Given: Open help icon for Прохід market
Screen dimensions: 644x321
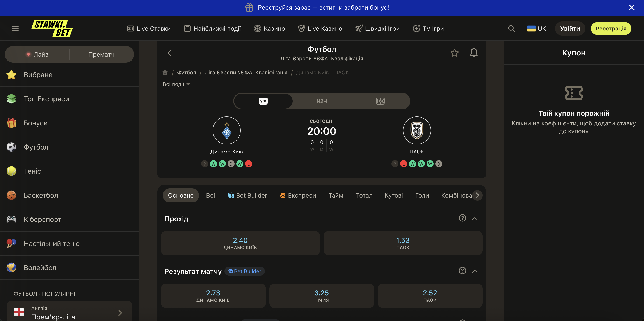Looking at the screenshot, I should [462, 218].
